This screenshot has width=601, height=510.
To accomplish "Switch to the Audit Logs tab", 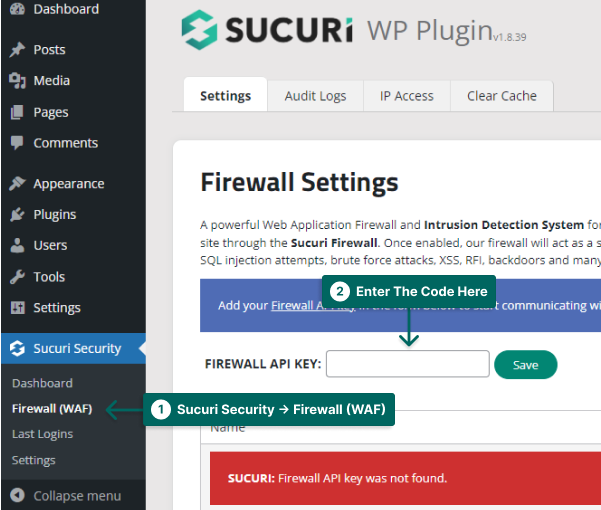I will (x=315, y=96).
